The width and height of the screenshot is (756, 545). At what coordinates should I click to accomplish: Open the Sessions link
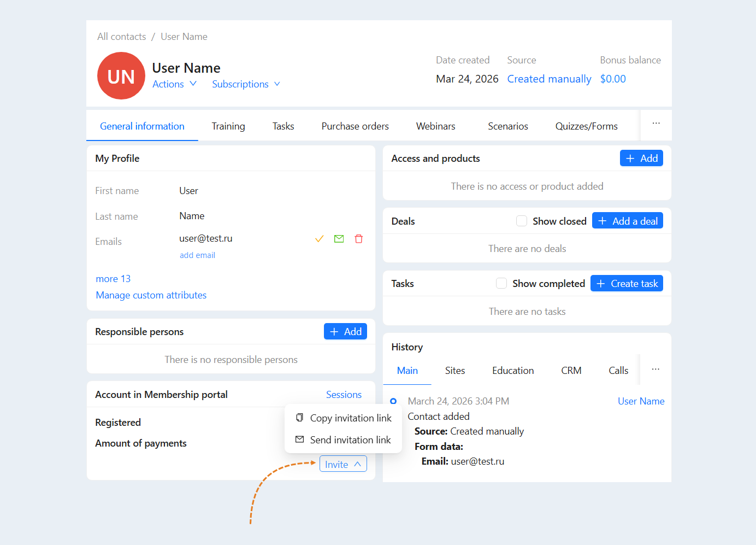[344, 395]
